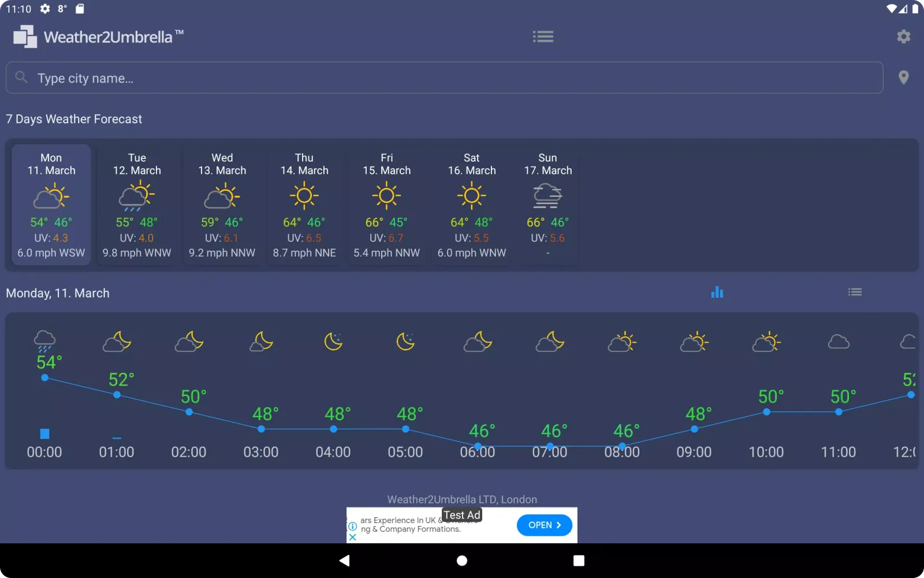924x578 pixels.
Task: Click the 6.0 mph WSW wind text
Action: pyautogui.click(x=51, y=253)
